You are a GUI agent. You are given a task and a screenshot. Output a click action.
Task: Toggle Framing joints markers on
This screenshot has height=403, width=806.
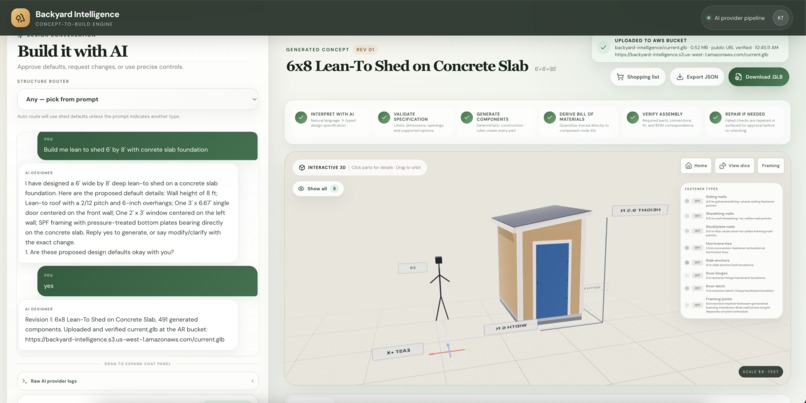coord(698,305)
